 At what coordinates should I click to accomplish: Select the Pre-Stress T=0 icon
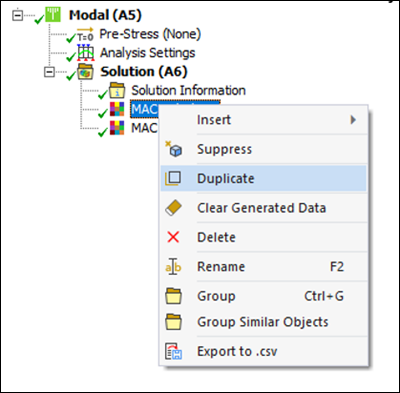click(85, 34)
